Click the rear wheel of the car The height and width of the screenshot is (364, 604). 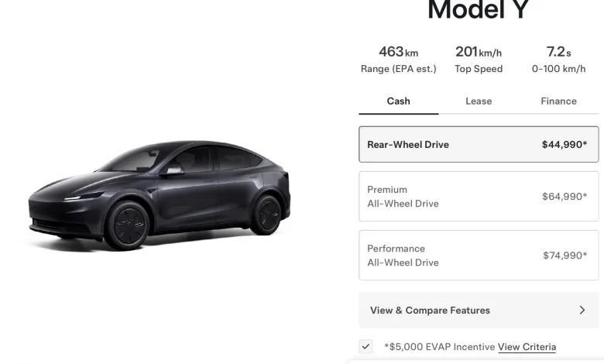(x=267, y=214)
